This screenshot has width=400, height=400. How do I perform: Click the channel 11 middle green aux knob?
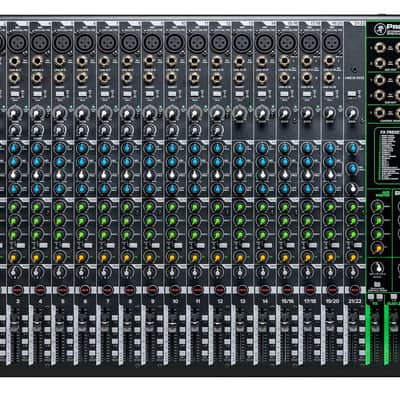tap(194, 220)
